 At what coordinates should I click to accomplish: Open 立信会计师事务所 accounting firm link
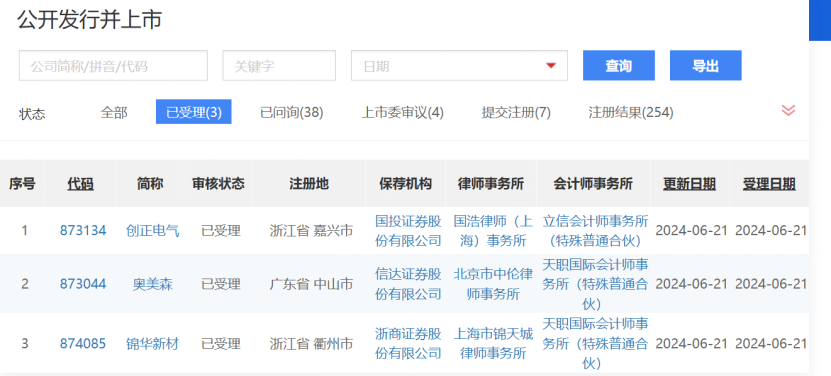[595, 231]
